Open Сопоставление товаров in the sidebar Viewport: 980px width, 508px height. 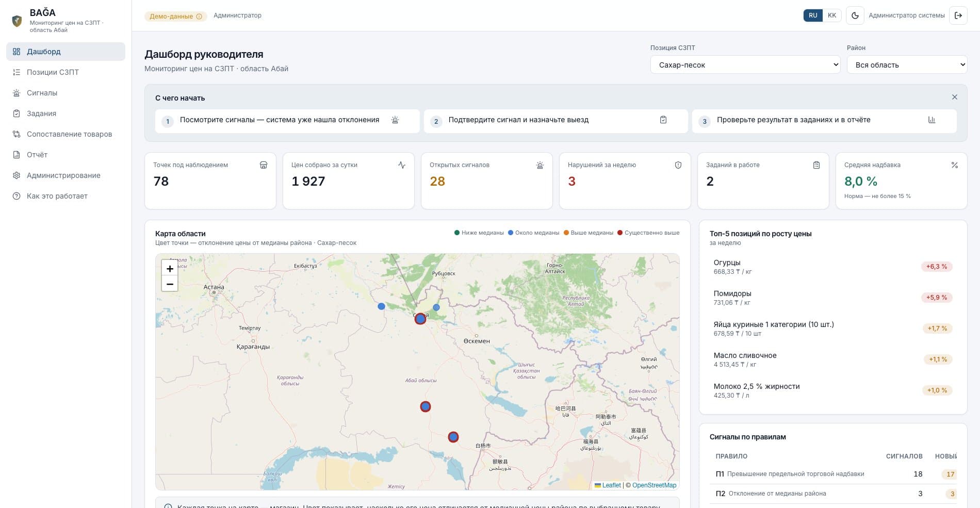click(66, 134)
